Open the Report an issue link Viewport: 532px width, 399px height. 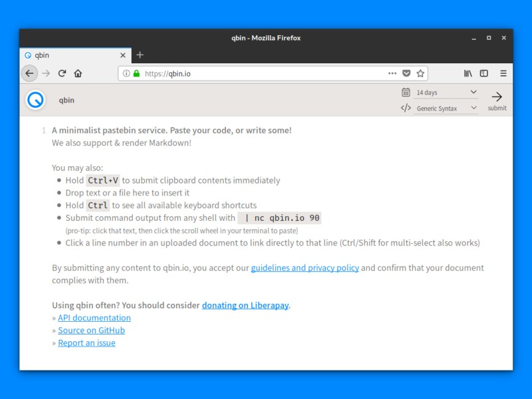coord(86,342)
